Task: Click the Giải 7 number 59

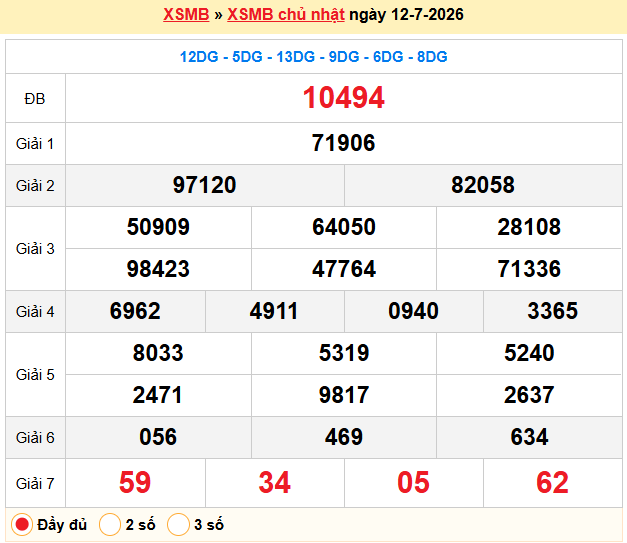Action: pos(135,483)
